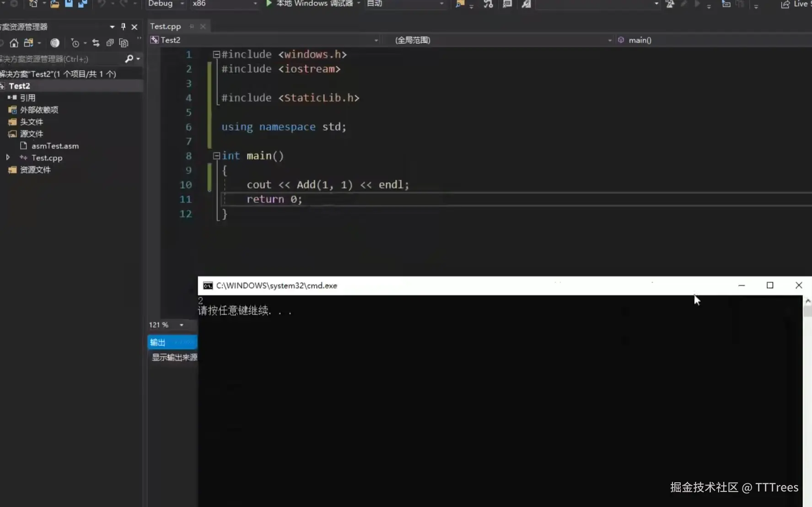Click the open file folder icon
Viewport: 812px width, 507px height.
[55, 4]
